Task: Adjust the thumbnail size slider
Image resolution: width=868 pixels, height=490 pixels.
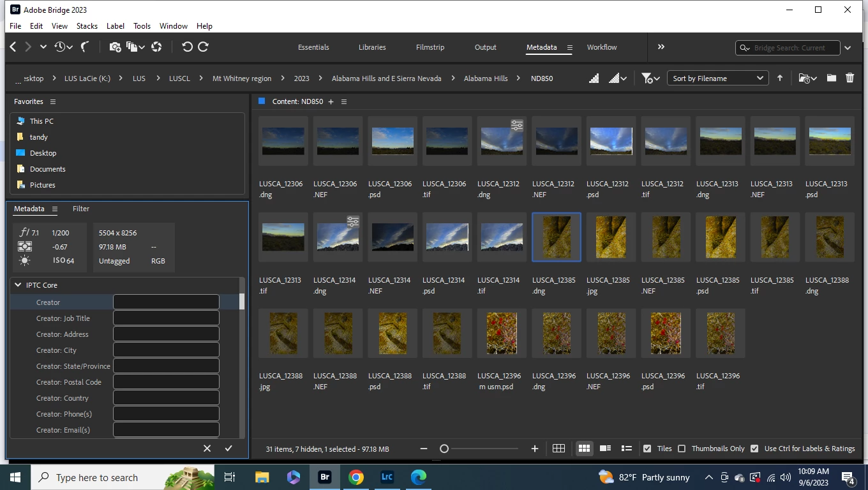Action: [x=444, y=449]
